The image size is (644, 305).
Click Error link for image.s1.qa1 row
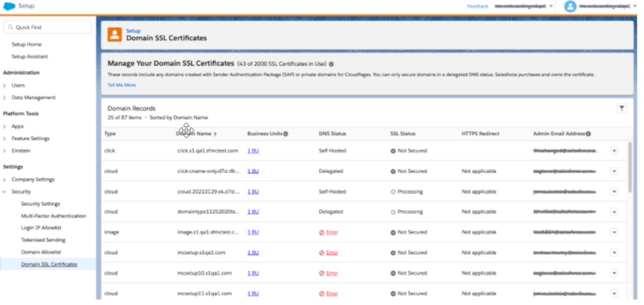[332, 233]
